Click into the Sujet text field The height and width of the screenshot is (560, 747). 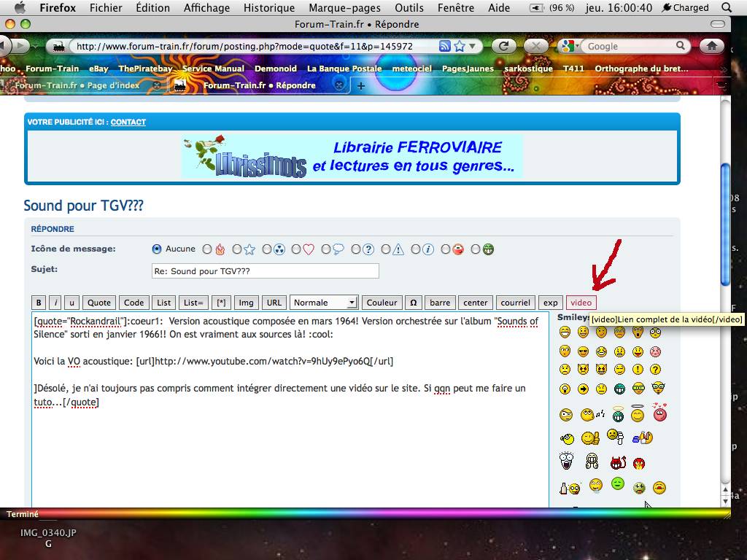tap(266, 271)
